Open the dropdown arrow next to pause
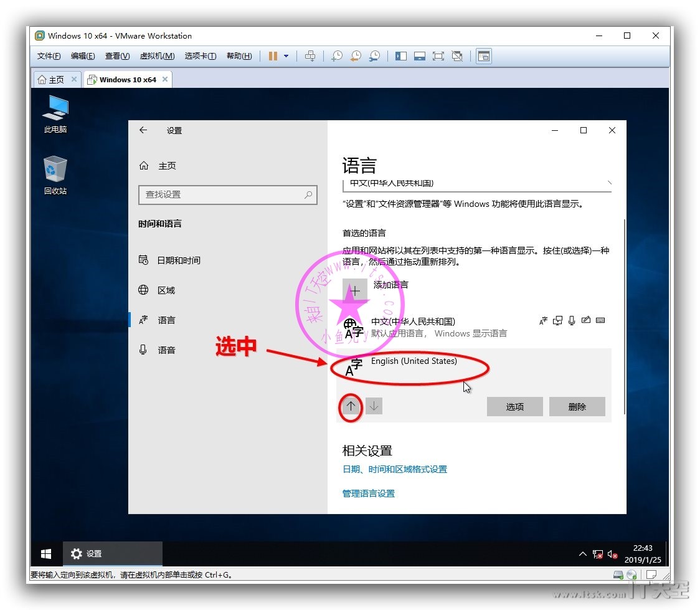Image resolution: width=700 pixels, height=610 pixels. pyautogui.click(x=286, y=56)
